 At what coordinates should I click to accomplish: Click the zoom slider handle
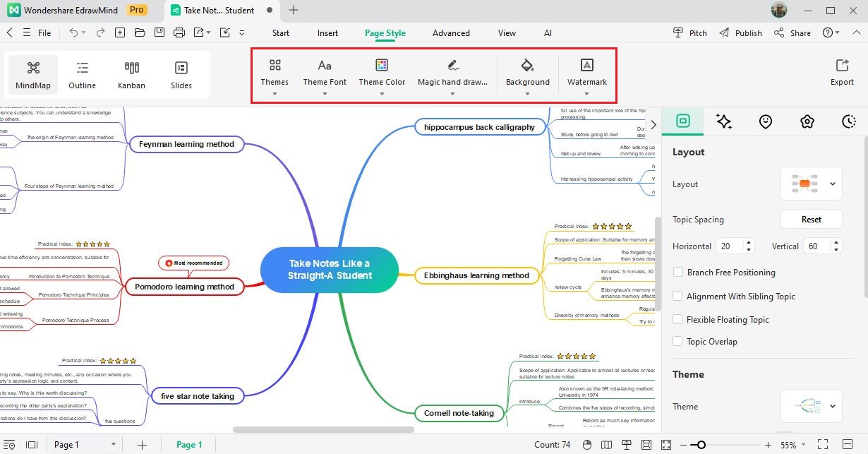[700, 445]
